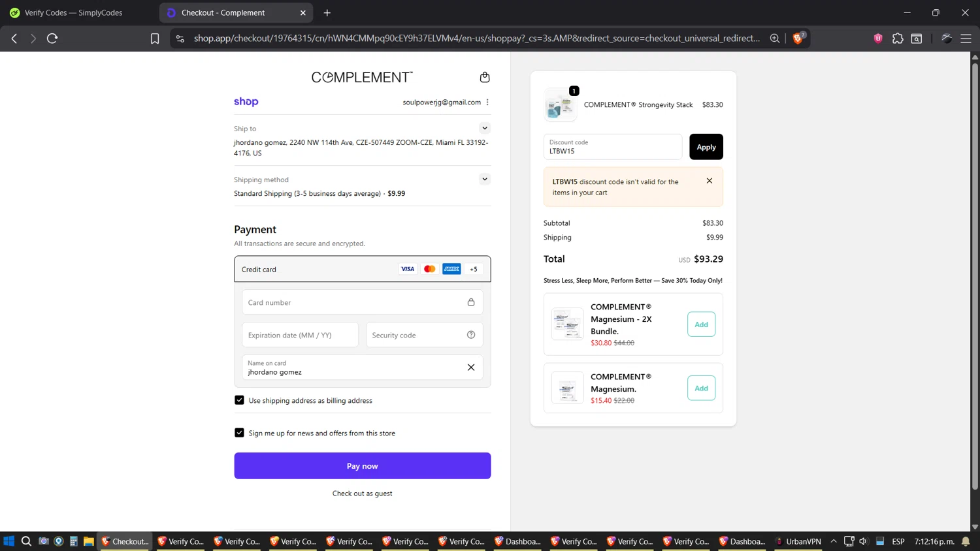
Task: Open the first Dashboa... taskbar window
Action: pyautogui.click(x=518, y=541)
